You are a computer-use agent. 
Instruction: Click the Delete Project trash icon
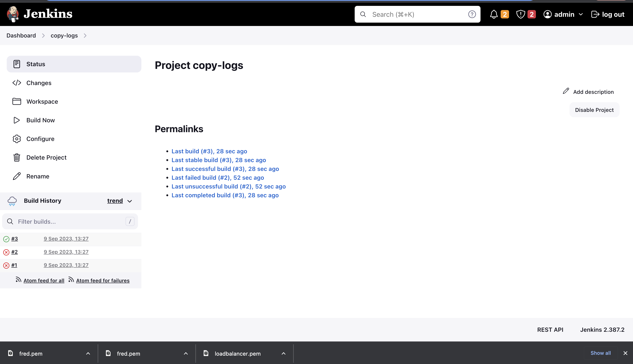[17, 157]
